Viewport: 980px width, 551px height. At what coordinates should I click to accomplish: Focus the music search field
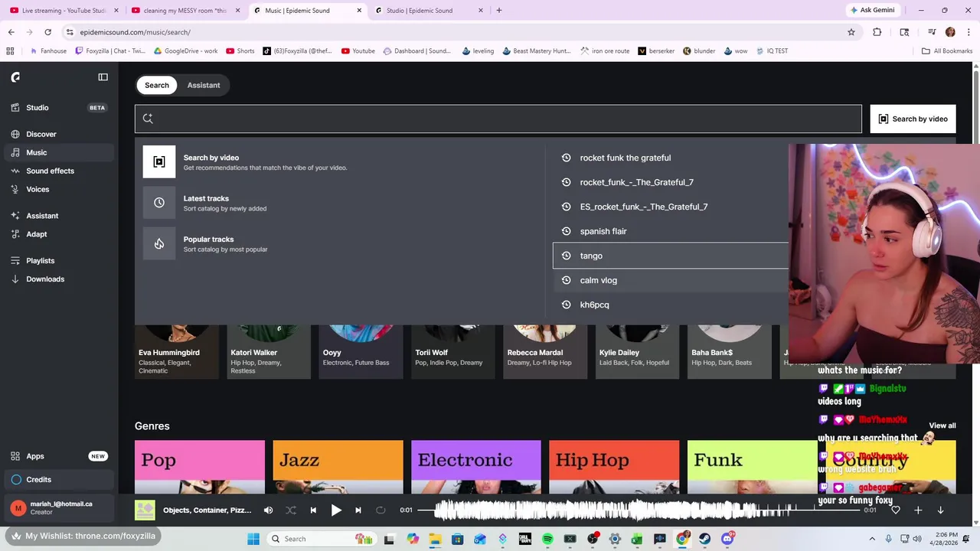coord(498,119)
